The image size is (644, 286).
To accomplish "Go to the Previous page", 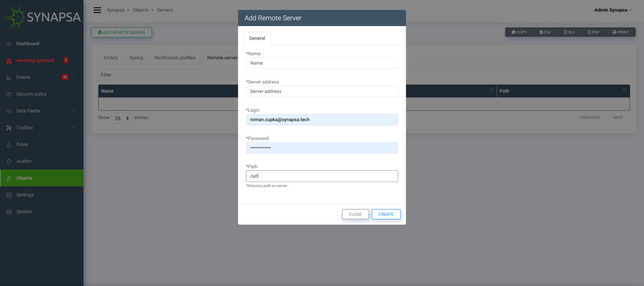I will point(590,117).
